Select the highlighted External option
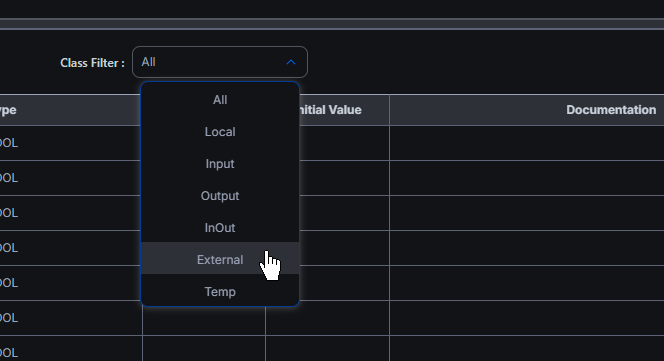Screen dimensions: 664x361 click(x=220, y=260)
